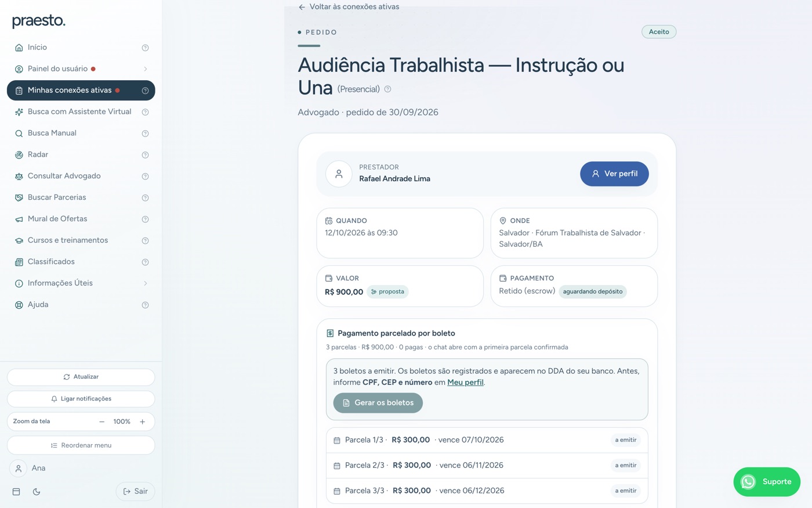The height and width of the screenshot is (508, 812).
Task: Log out with the Sair button
Action: [x=135, y=492]
